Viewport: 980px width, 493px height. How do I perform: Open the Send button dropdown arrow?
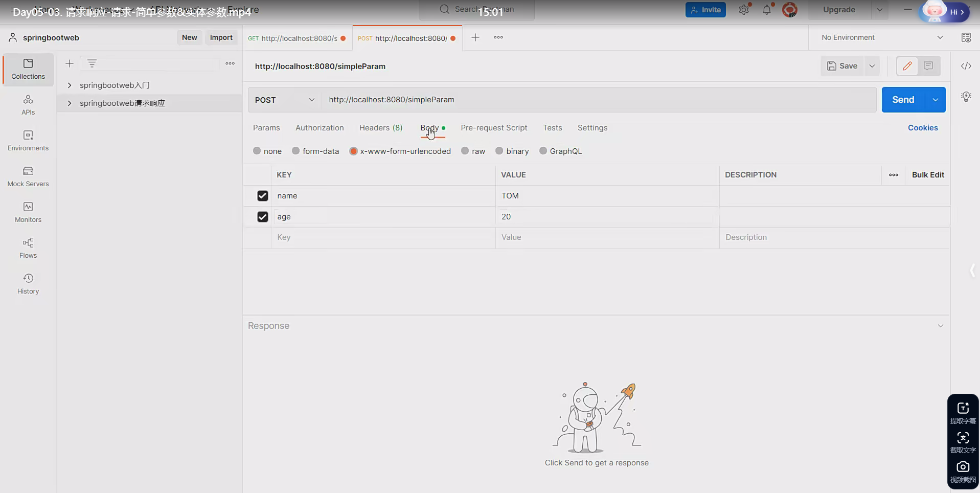click(x=935, y=100)
